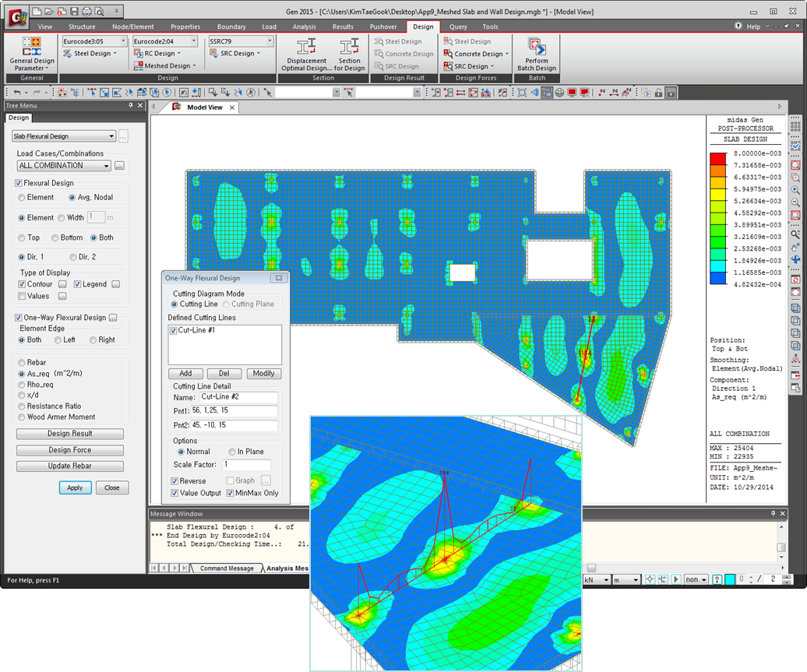
Task: Click the red legend color swatch
Action: (718, 159)
